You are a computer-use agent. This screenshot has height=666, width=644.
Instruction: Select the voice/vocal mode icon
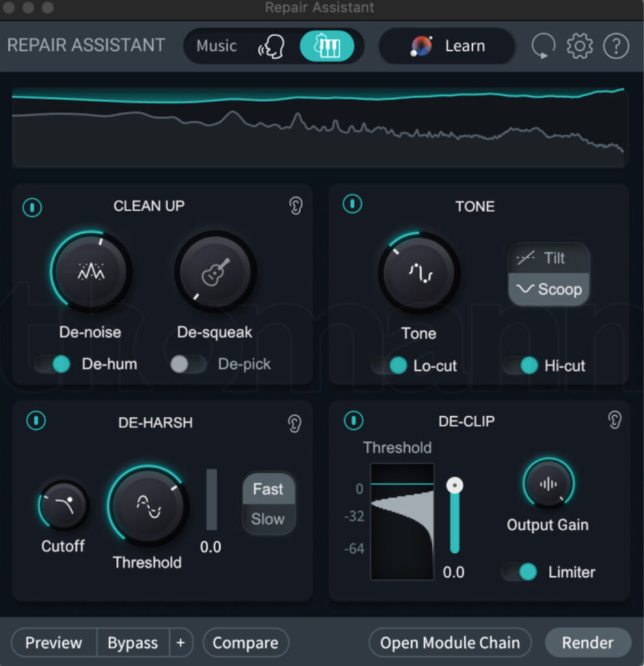(x=273, y=46)
